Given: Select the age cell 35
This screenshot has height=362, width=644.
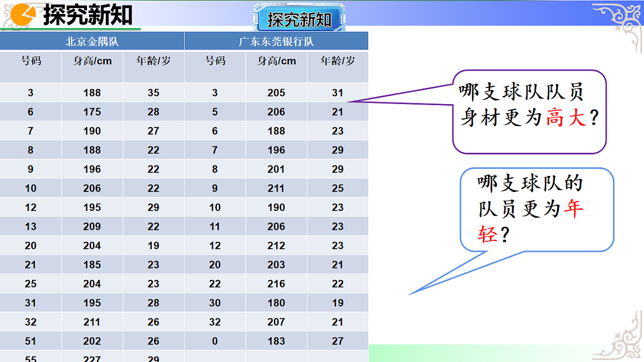Looking at the screenshot, I should pos(153,93).
